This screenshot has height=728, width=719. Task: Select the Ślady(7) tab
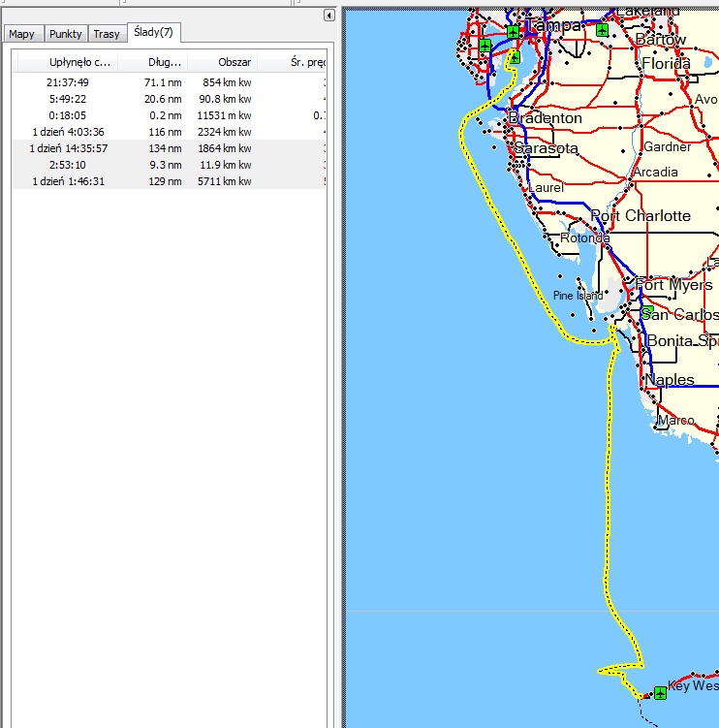[153, 33]
